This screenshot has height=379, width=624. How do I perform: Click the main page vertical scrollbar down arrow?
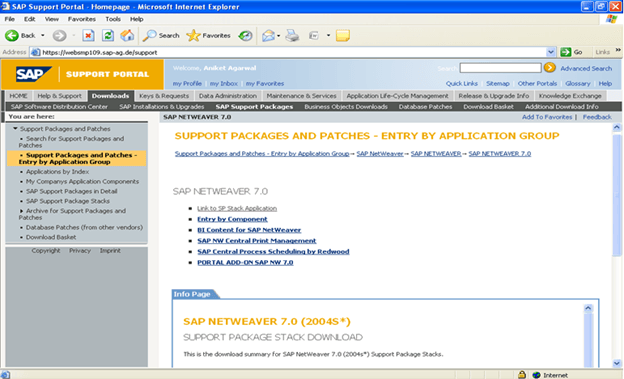(x=617, y=363)
